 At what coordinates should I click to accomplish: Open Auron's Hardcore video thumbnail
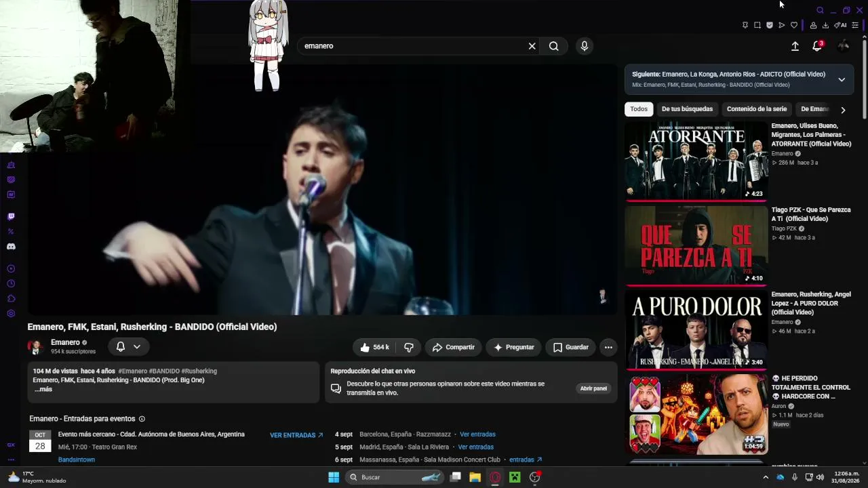pos(696,413)
